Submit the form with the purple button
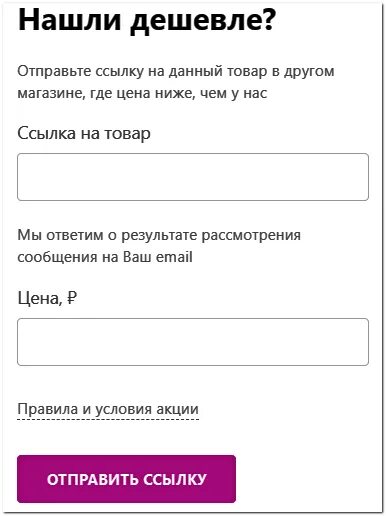Viewport: 386px width, 516px height. [126, 479]
